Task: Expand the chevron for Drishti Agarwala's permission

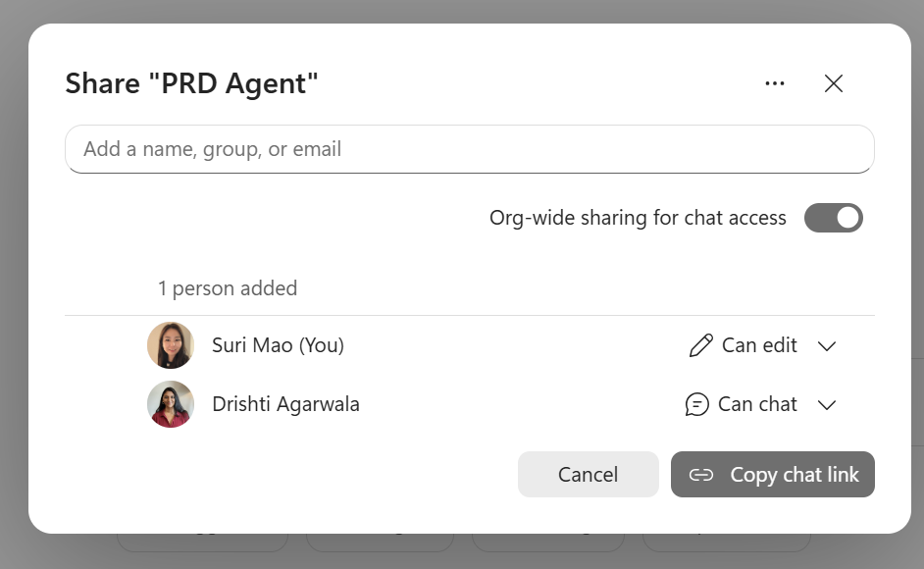Action: pos(827,405)
